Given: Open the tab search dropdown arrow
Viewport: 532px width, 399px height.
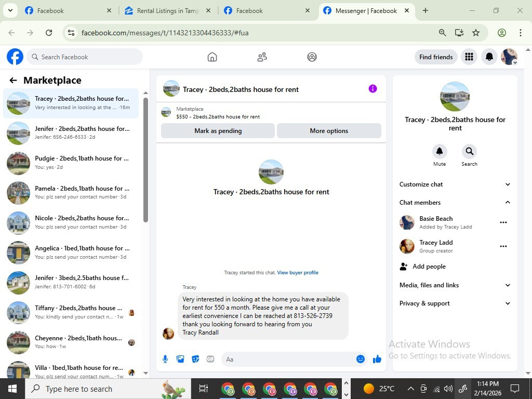Looking at the screenshot, I should [x=10, y=10].
